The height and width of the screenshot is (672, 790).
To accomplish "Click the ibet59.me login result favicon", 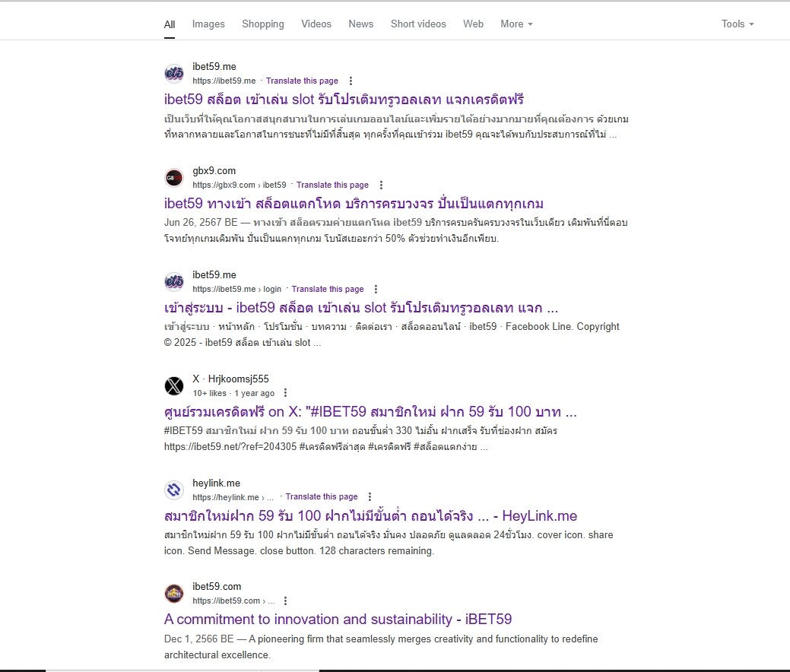I will tap(174, 281).
